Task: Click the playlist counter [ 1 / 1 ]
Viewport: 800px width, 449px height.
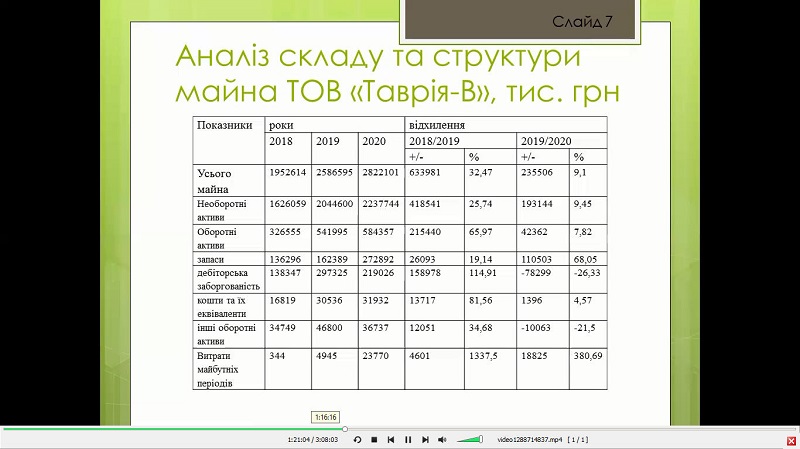Action: coord(578,439)
